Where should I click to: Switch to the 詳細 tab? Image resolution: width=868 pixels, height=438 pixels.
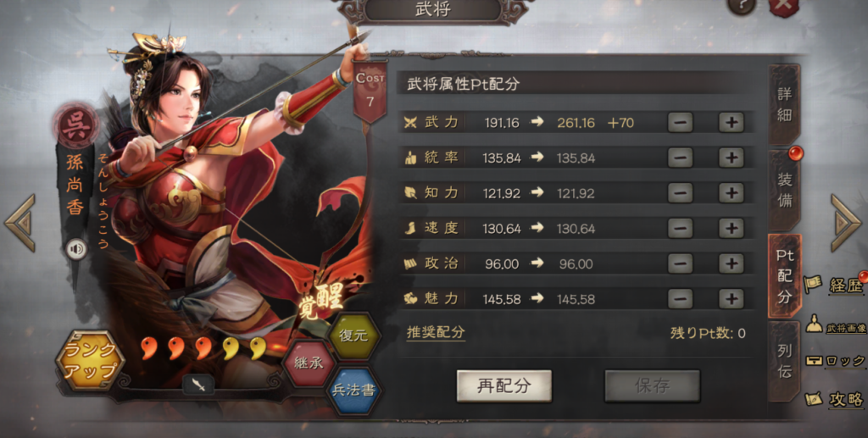pyautogui.click(x=784, y=104)
